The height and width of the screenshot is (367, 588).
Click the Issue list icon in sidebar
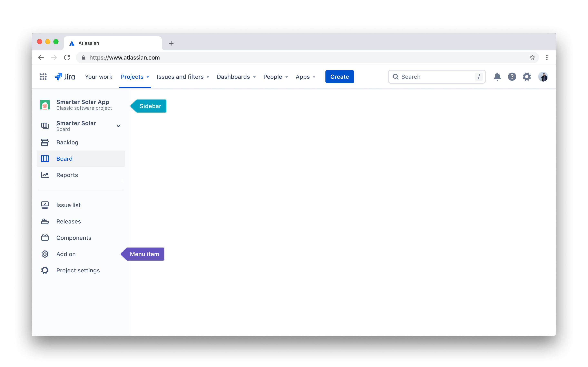tap(45, 205)
